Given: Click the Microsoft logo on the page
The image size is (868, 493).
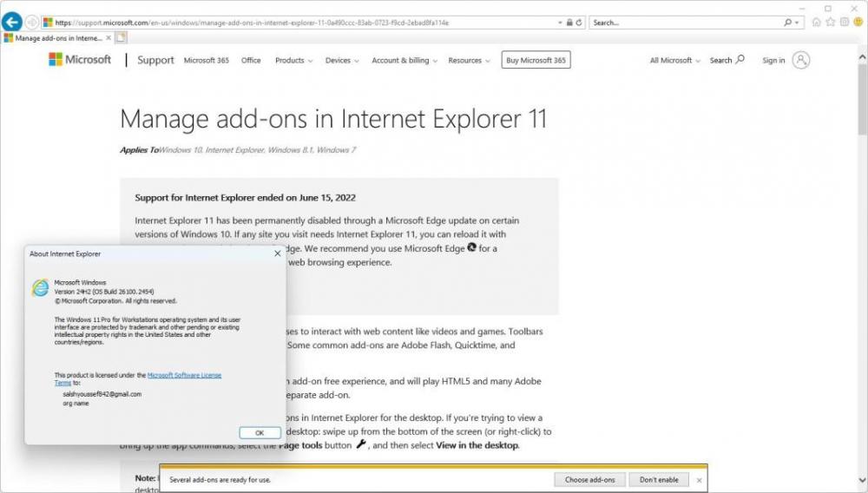Looking at the screenshot, I should click(80, 60).
